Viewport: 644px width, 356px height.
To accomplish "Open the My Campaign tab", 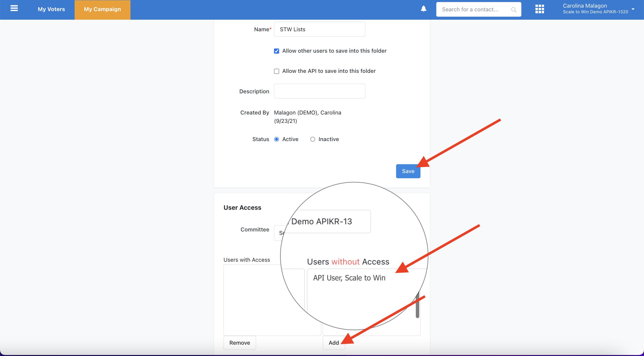I will (102, 10).
